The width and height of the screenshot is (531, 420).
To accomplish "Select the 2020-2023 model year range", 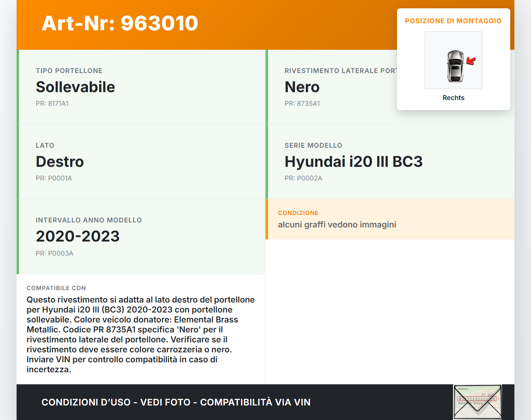I will (x=78, y=237).
